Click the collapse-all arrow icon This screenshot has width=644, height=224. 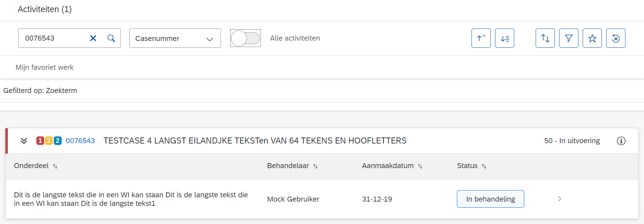click(481, 38)
